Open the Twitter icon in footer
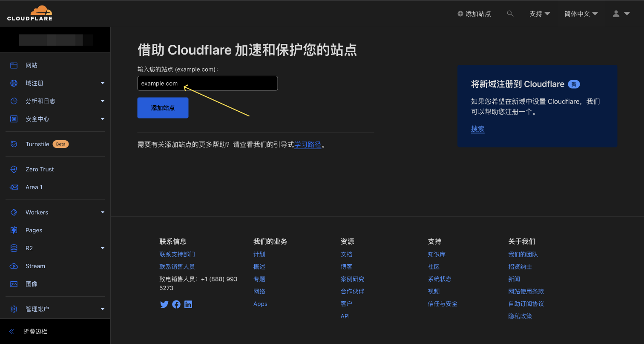 (x=164, y=304)
